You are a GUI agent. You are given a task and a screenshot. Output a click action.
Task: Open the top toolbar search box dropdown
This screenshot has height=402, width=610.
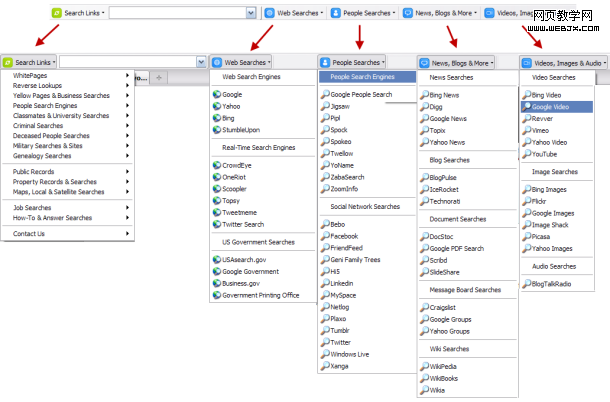(250, 14)
